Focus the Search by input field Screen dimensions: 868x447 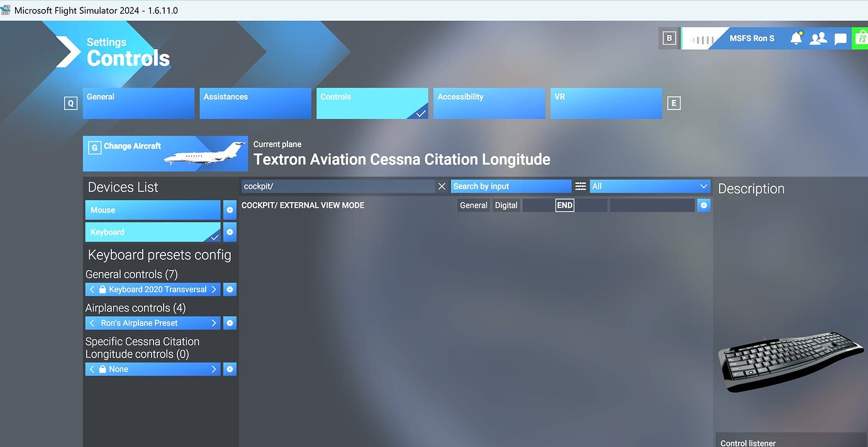(511, 186)
